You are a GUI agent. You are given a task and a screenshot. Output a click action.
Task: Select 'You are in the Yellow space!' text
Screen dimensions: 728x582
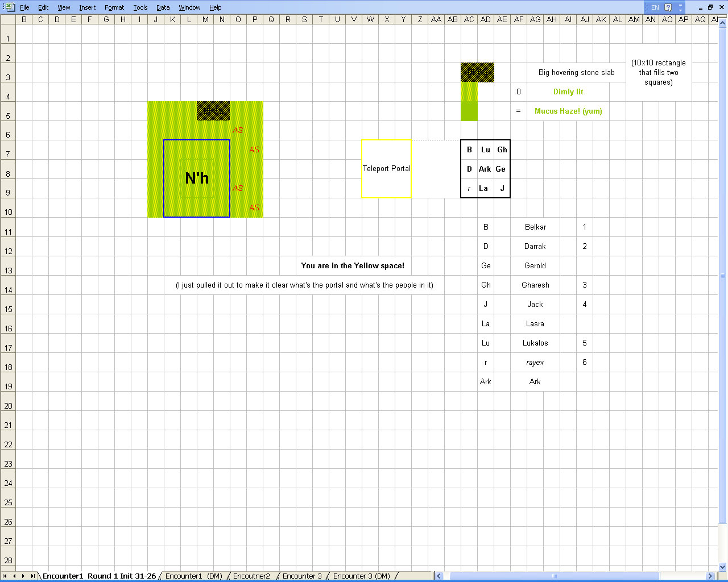(x=353, y=265)
